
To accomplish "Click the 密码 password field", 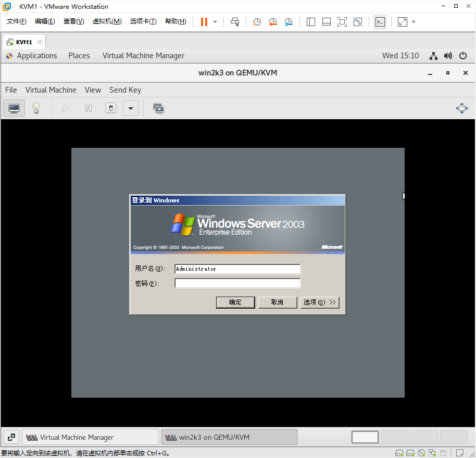I will pyautogui.click(x=237, y=283).
